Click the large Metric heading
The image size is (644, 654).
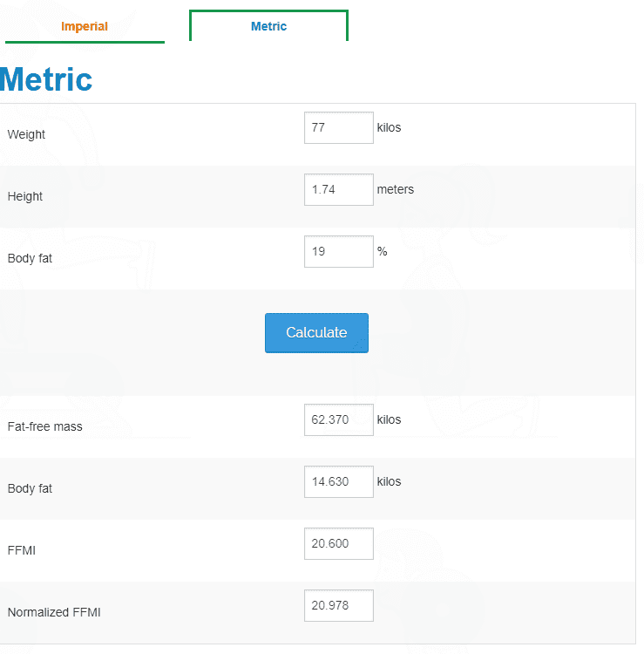click(x=46, y=79)
